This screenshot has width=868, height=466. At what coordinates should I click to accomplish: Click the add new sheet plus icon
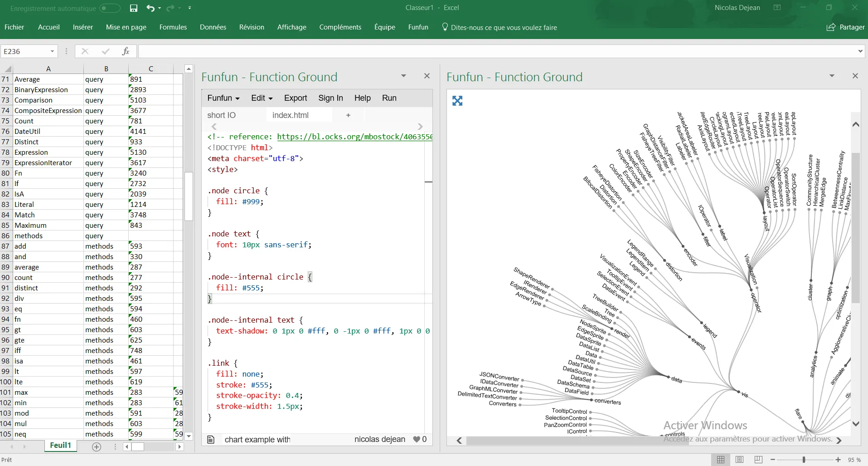97,447
